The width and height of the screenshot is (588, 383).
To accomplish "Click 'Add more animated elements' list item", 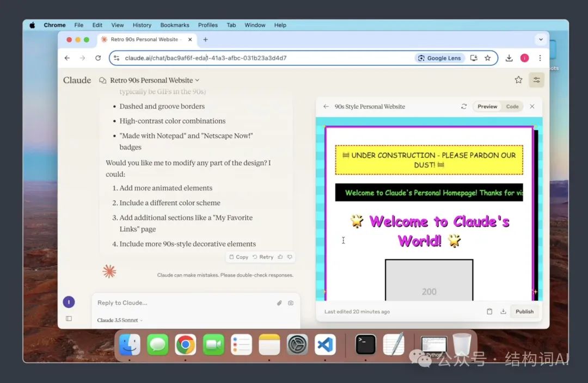I will [166, 188].
